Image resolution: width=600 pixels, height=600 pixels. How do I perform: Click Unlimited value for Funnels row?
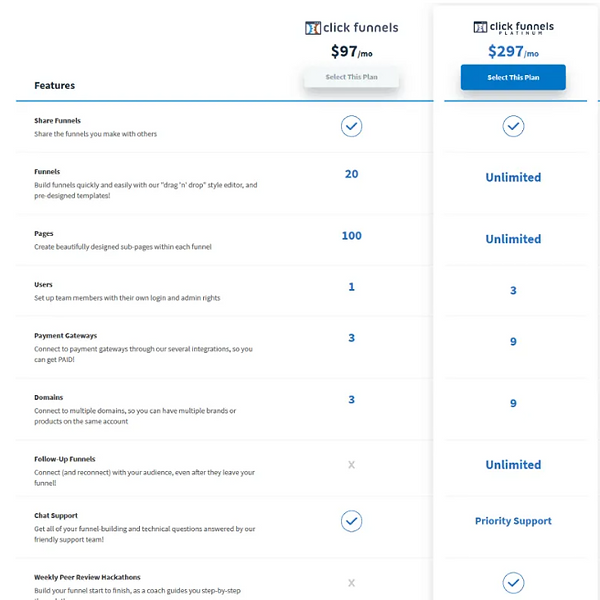point(513,177)
